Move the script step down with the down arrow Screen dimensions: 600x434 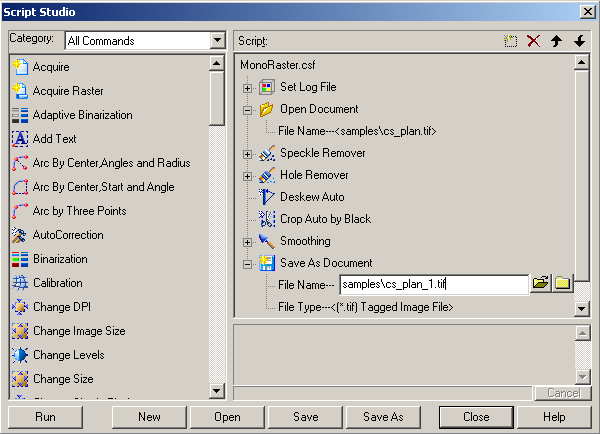tap(579, 41)
